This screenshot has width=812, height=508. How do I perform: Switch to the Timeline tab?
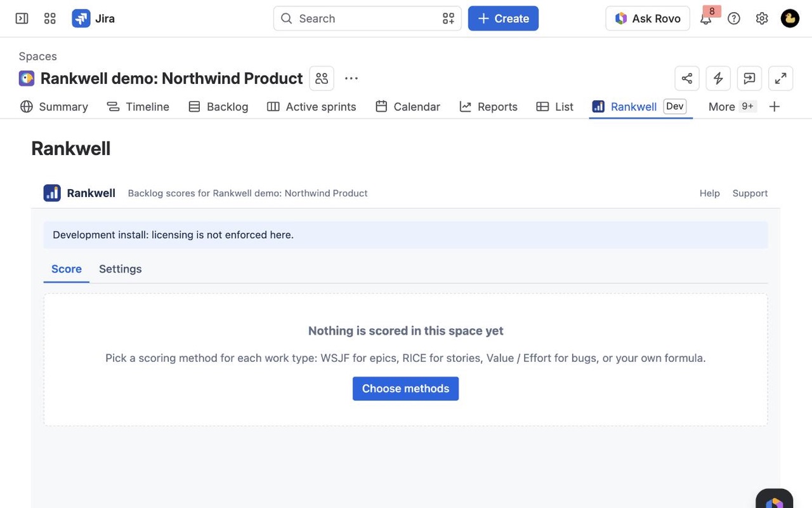[x=138, y=107]
